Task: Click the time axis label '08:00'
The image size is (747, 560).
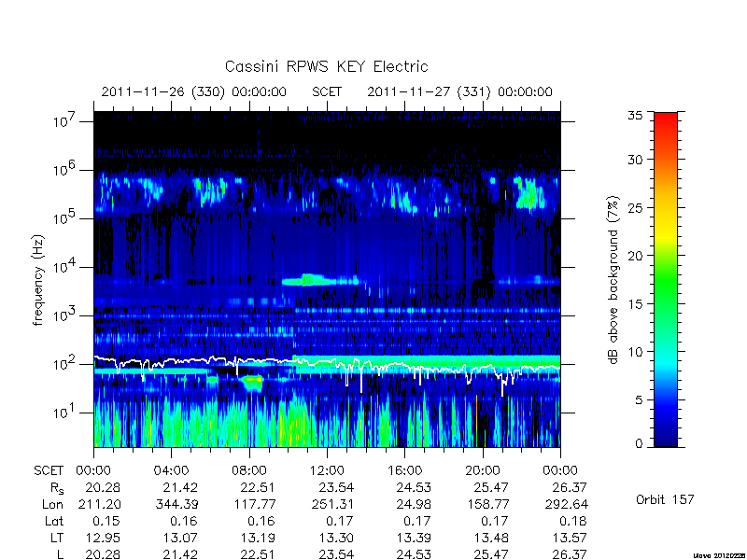Action: 248,470
